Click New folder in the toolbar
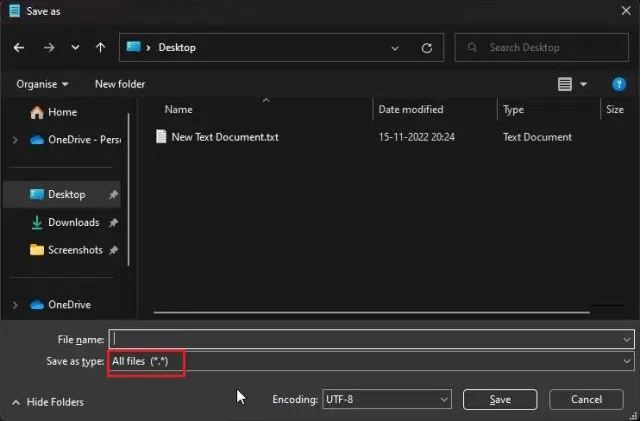This screenshot has height=421, width=642. (x=120, y=84)
